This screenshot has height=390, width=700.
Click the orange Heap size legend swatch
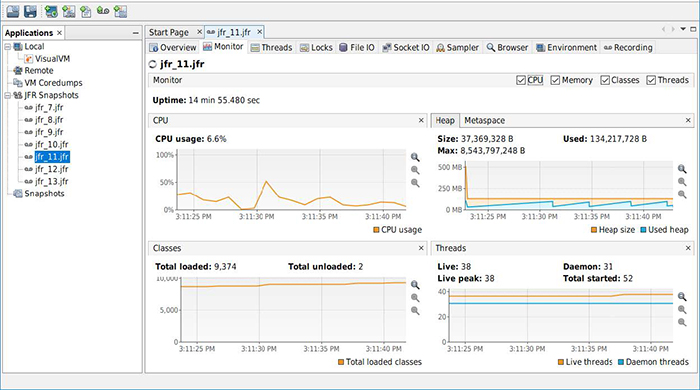pos(594,230)
